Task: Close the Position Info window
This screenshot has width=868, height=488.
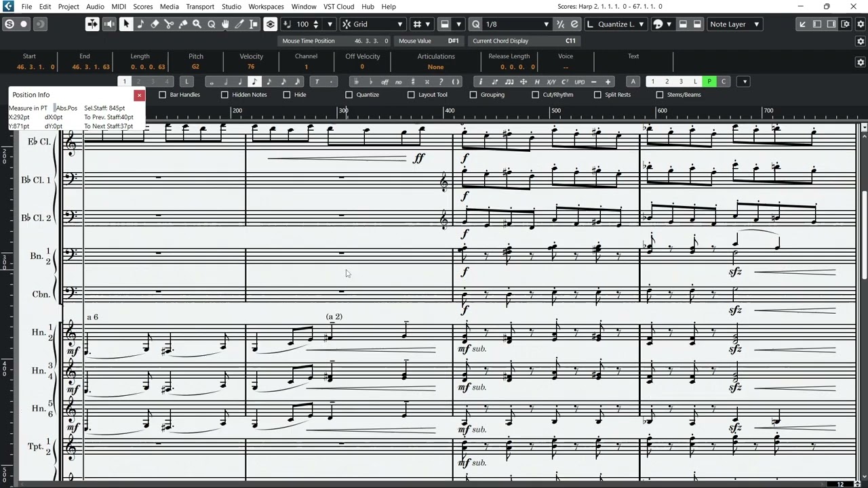Action: click(x=139, y=95)
